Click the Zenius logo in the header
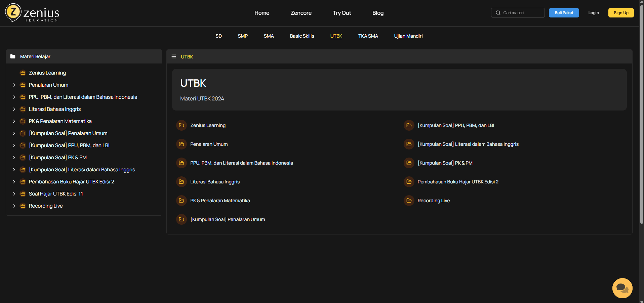644x303 pixels. (32, 13)
